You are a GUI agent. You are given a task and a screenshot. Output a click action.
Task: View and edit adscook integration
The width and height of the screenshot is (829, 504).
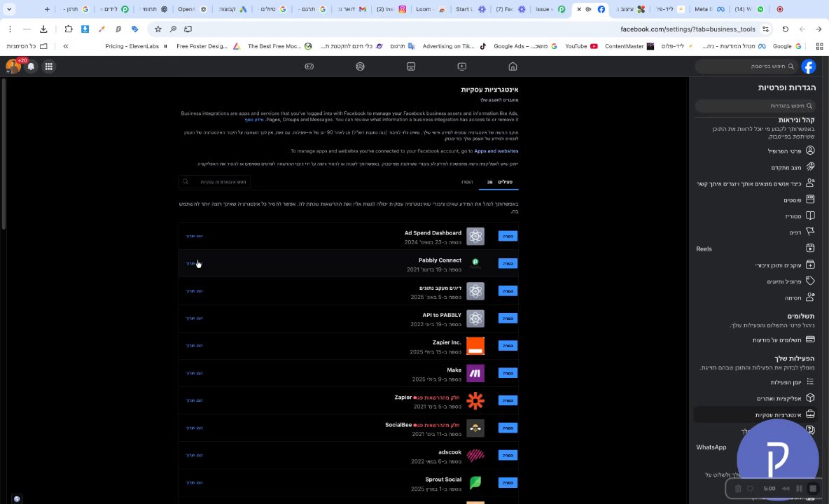pos(194,455)
